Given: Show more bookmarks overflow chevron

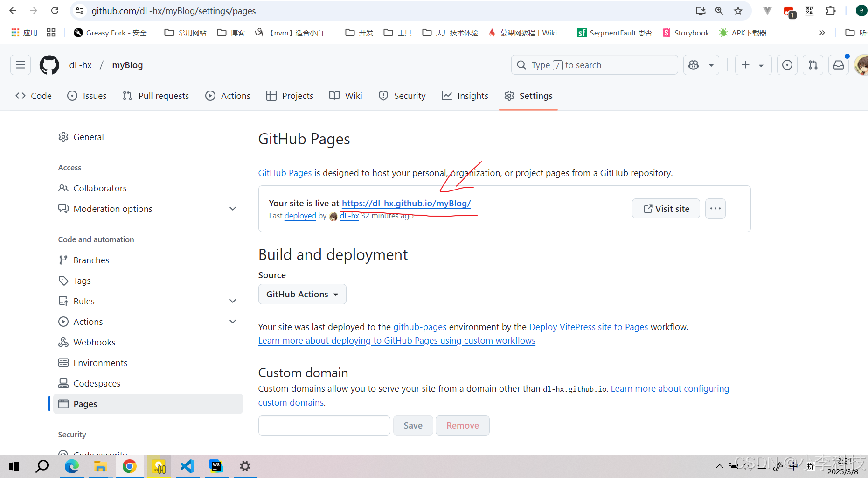Looking at the screenshot, I should [x=822, y=33].
